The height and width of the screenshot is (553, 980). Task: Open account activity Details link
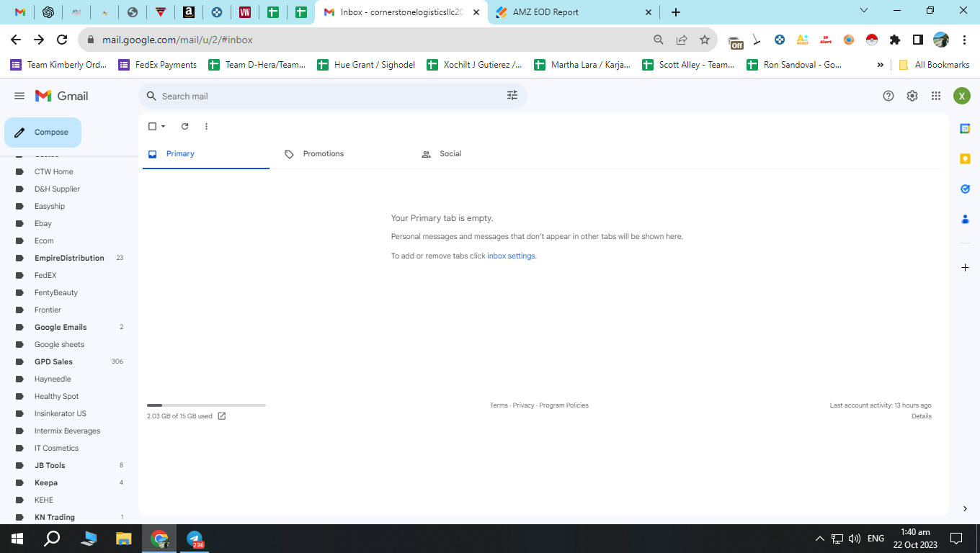(x=922, y=416)
